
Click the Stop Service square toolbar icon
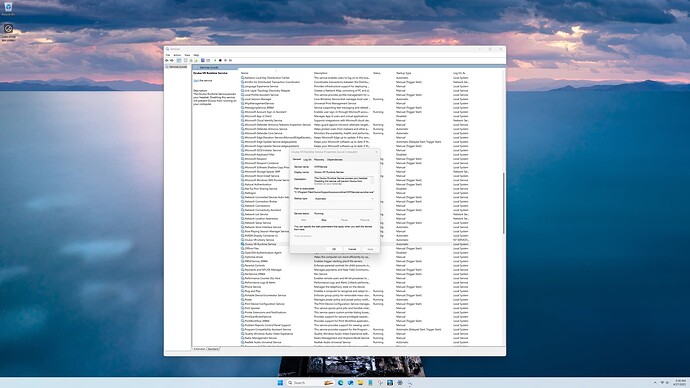[x=220, y=60]
